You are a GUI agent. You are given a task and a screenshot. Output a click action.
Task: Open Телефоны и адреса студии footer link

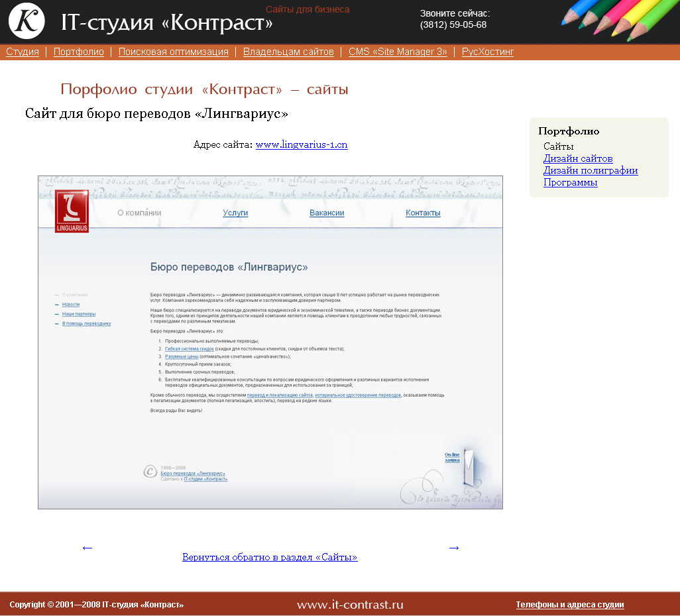(570, 605)
